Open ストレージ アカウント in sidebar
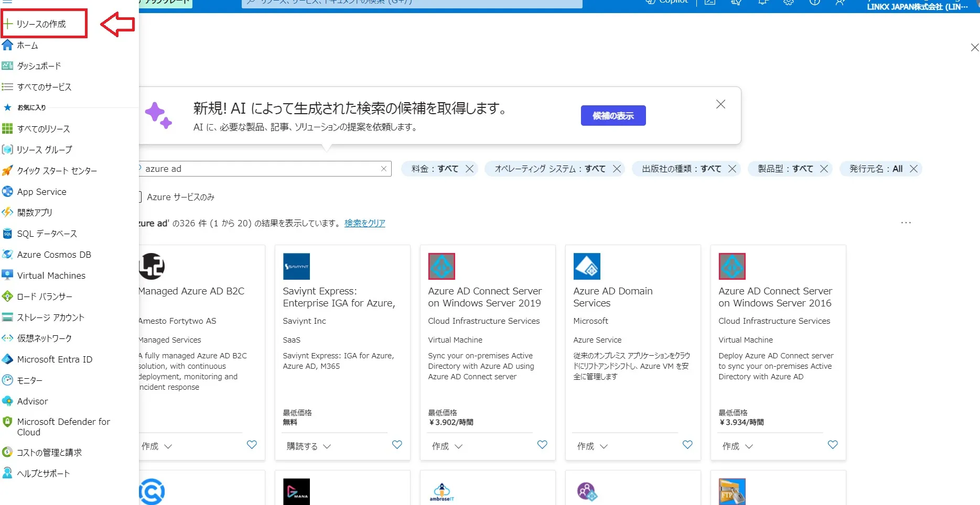Viewport: 980px width, 505px height. coord(50,317)
